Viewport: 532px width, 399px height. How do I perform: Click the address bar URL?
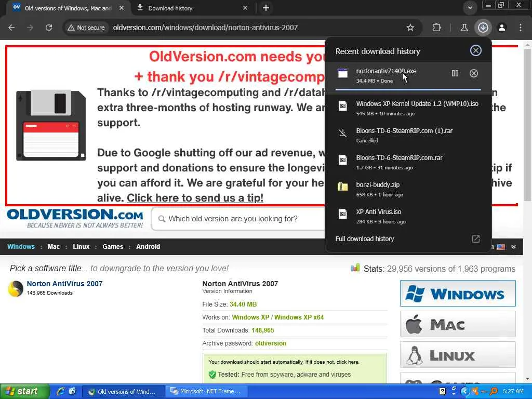click(205, 28)
